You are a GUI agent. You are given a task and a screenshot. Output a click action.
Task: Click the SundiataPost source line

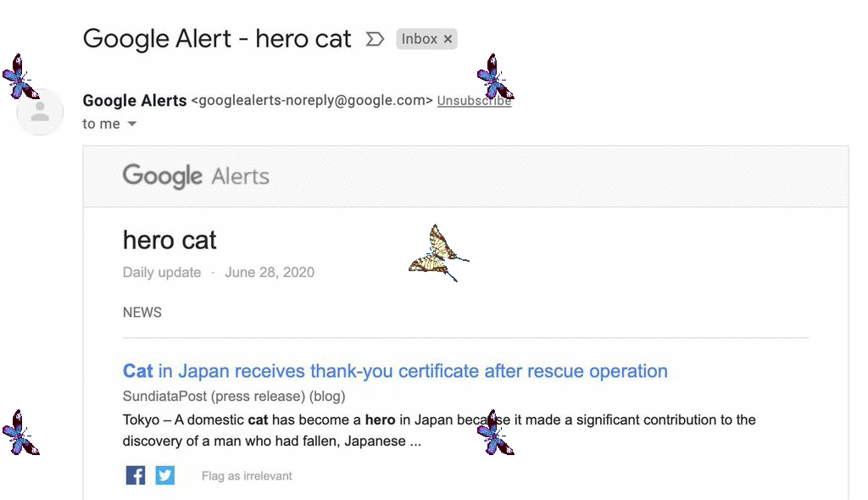[234, 397]
